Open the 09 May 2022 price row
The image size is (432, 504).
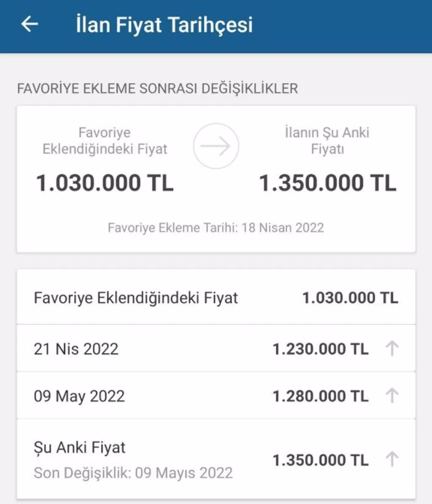point(79,396)
